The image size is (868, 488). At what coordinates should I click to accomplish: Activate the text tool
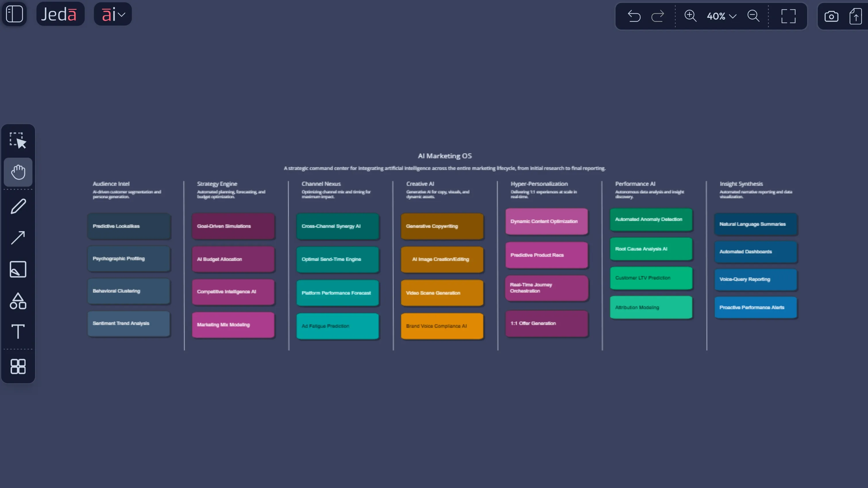click(18, 332)
